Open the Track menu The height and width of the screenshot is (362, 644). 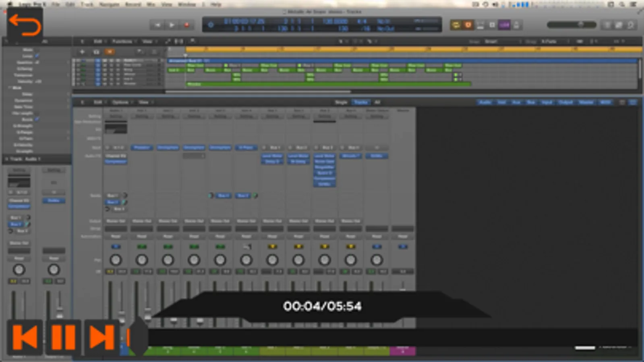[87, 4]
